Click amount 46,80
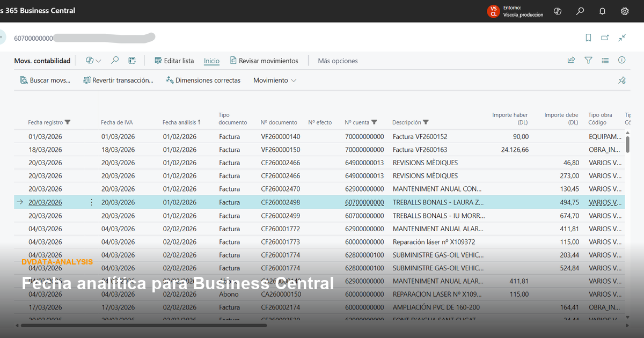This screenshot has width=644, height=338. coord(571,163)
